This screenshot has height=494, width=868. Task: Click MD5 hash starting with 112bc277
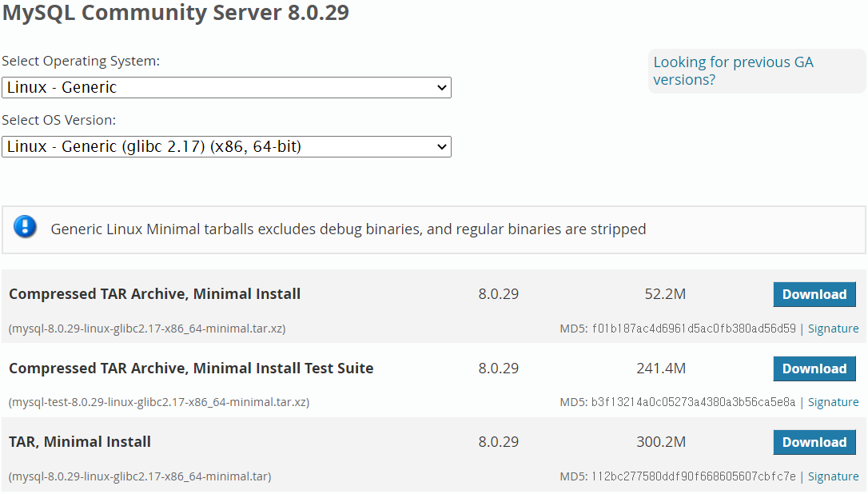(694, 476)
